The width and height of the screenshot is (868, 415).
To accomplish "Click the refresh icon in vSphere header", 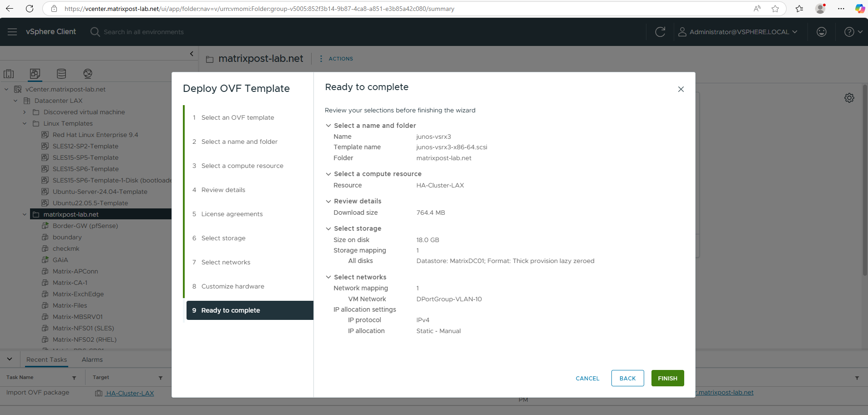I will pos(660,32).
